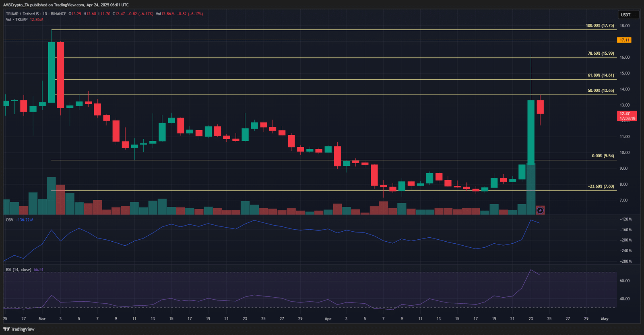
Task: Click the 1D interval in chart header
Action: click(45, 14)
